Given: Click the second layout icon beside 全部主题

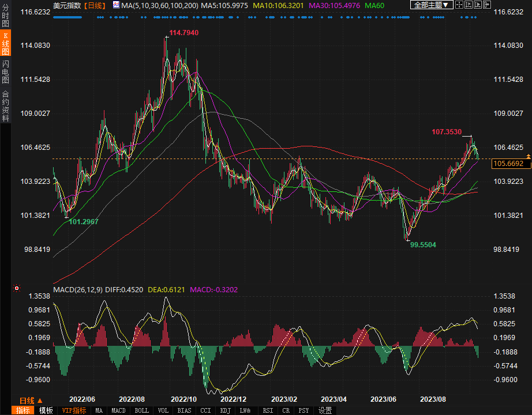Looking at the screenshot, I should coord(469,5).
